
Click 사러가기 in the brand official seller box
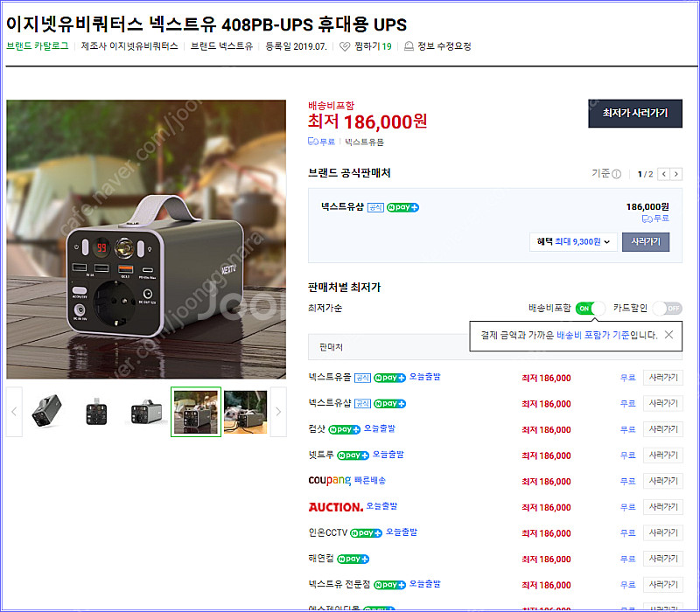click(x=646, y=242)
